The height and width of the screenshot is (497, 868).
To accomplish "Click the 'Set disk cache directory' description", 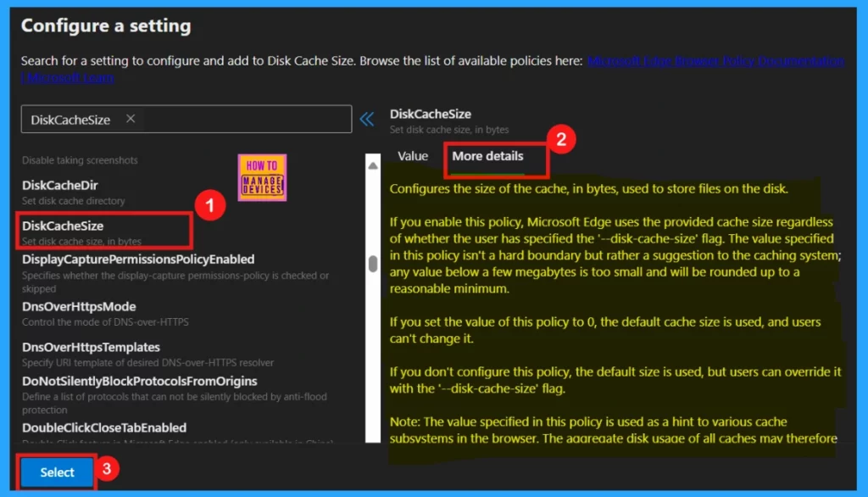I will pos(73,200).
